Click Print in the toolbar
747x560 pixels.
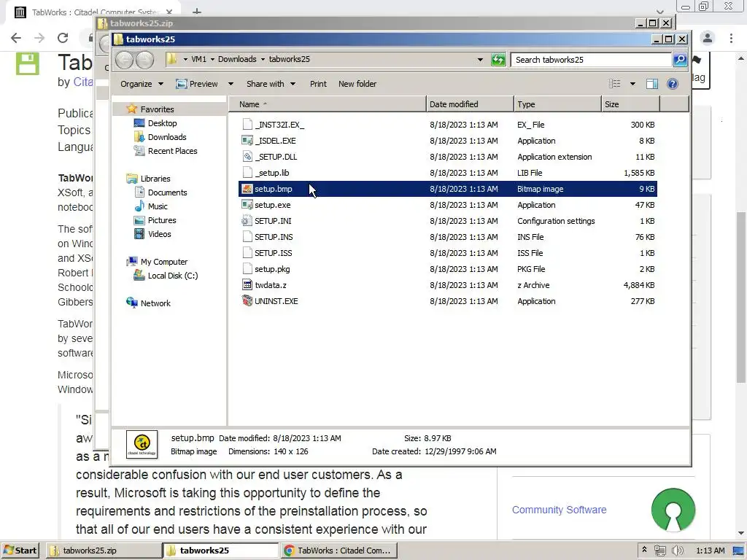click(x=318, y=84)
